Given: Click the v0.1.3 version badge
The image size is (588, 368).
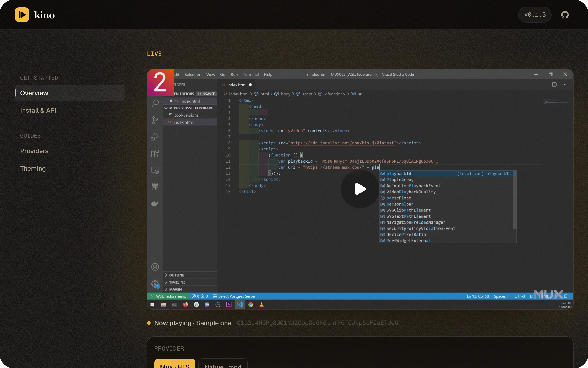Looking at the screenshot, I should (535, 14).
